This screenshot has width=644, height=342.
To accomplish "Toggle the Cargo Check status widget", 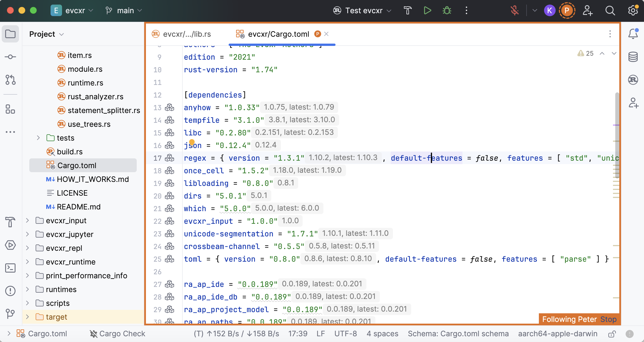I will coord(117,334).
